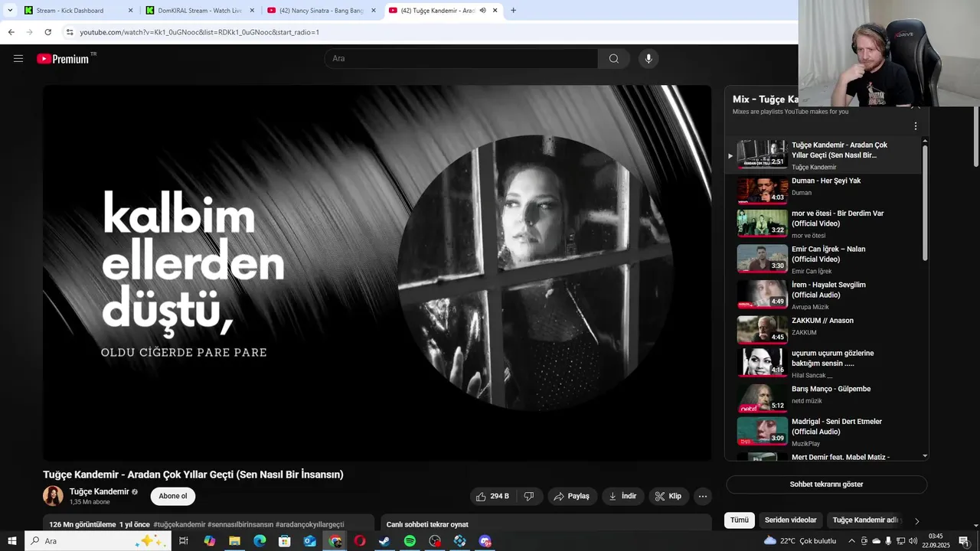This screenshot has height=551, width=980.
Task: Click the main video player area
Action: point(377,272)
